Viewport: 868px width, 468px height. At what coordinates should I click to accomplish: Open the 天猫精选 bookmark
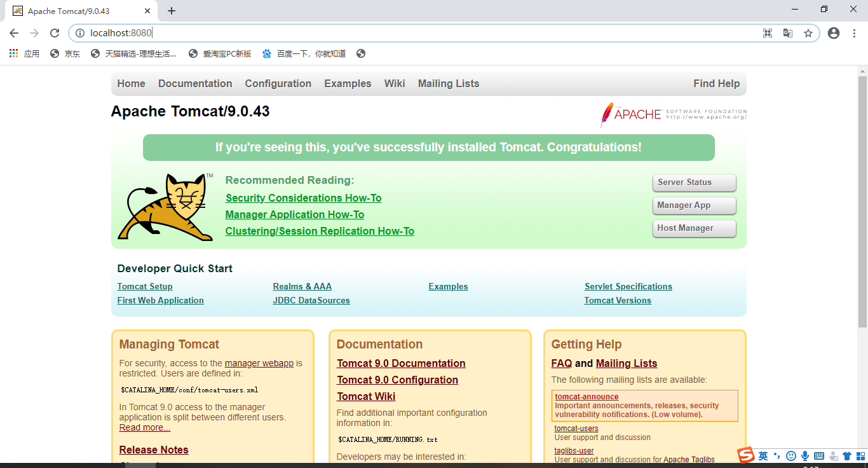pos(134,54)
